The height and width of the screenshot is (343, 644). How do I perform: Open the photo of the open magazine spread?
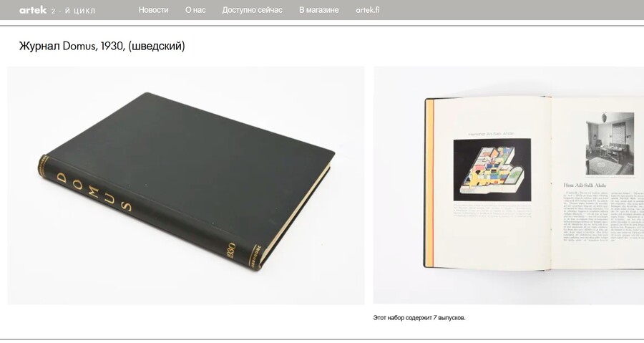click(x=509, y=185)
